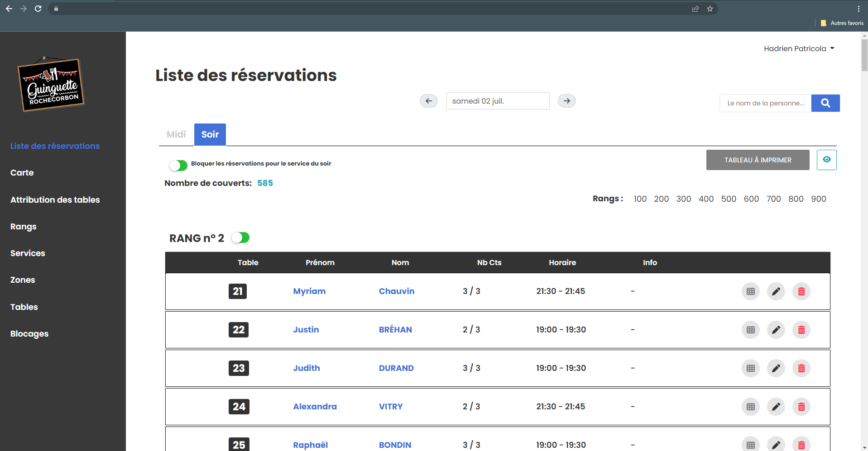Go to next day with right arrow
The height and width of the screenshot is (451, 868).
coord(566,101)
